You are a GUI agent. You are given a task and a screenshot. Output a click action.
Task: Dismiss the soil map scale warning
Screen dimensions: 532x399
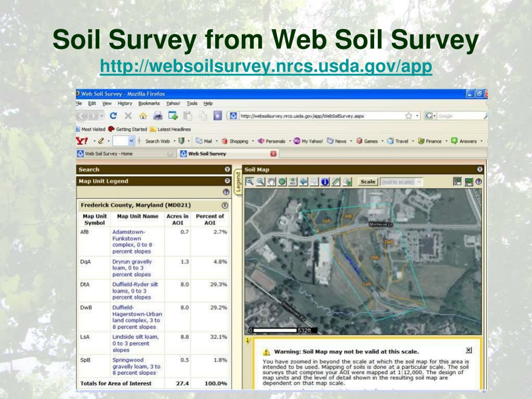468,350
